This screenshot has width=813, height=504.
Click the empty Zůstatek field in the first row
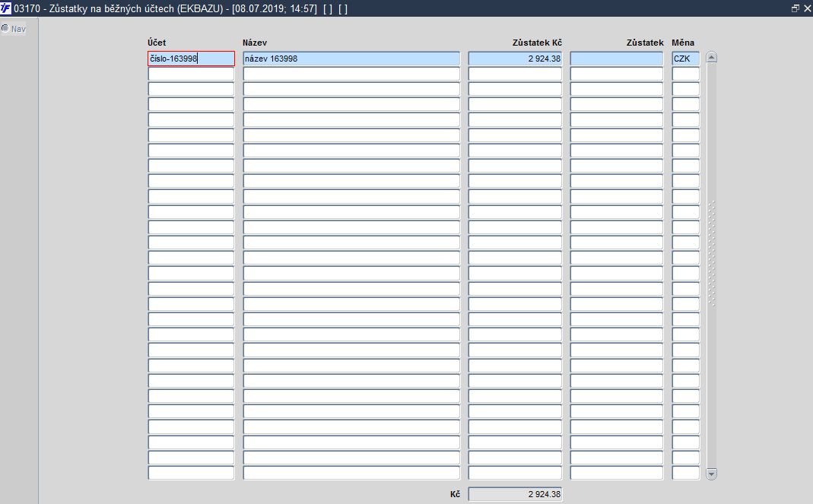tap(617, 59)
